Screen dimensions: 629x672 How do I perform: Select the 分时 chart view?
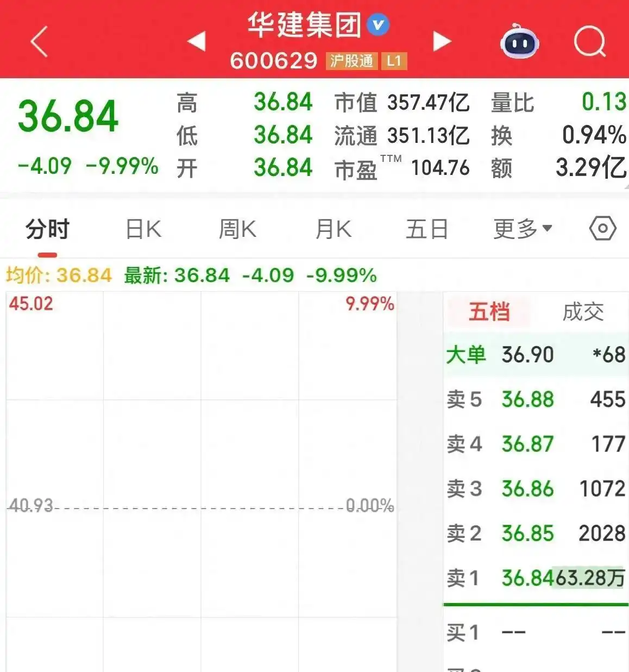pyautogui.click(x=46, y=229)
